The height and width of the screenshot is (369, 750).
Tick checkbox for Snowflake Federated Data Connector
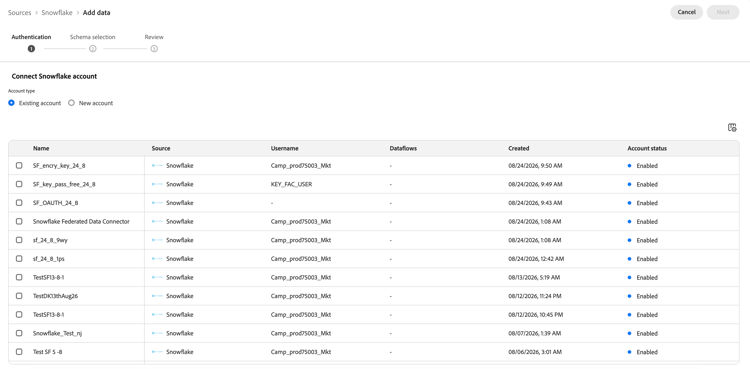(19, 222)
